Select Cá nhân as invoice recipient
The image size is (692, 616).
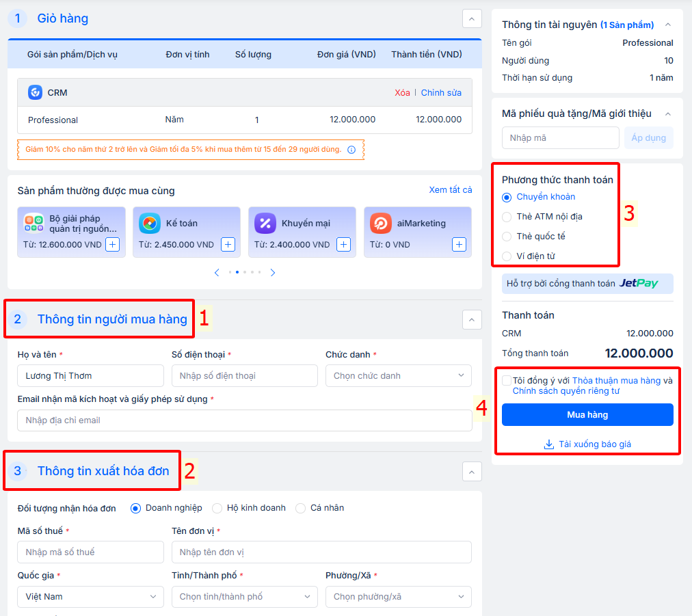tap(301, 508)
